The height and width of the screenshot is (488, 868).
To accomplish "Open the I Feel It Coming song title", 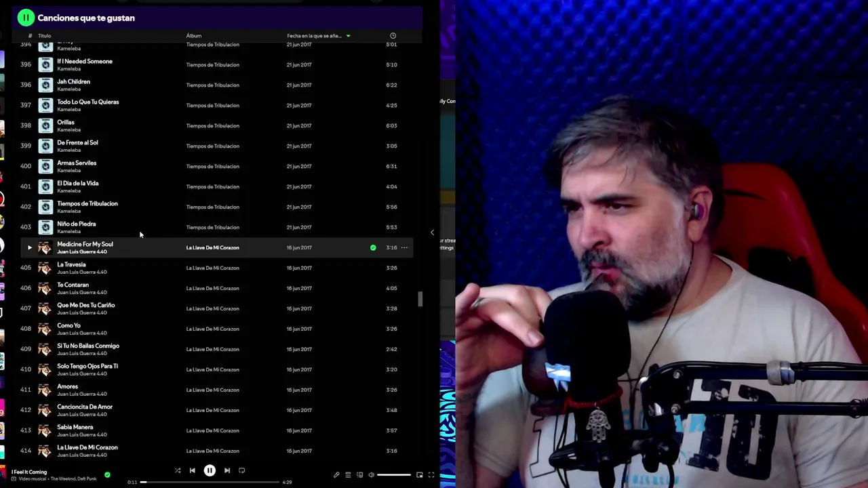I will click(29, 472).
